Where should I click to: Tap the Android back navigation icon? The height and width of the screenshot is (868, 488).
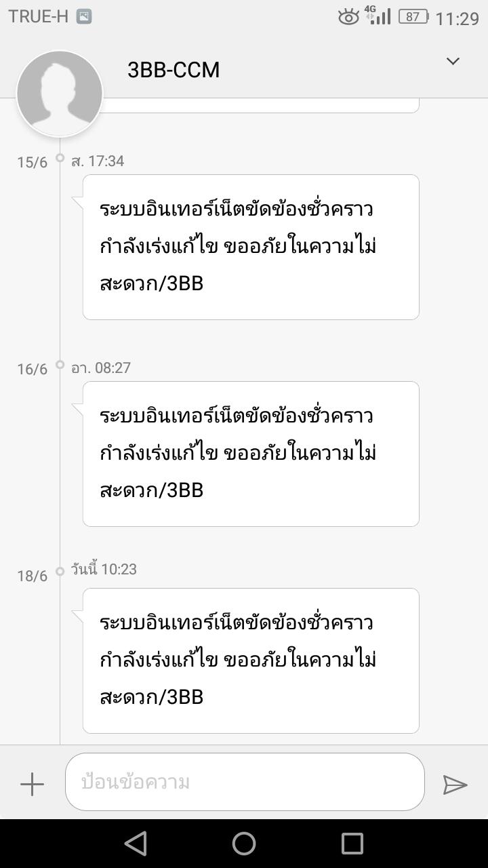pyautogui.click(x=136, y=844)
